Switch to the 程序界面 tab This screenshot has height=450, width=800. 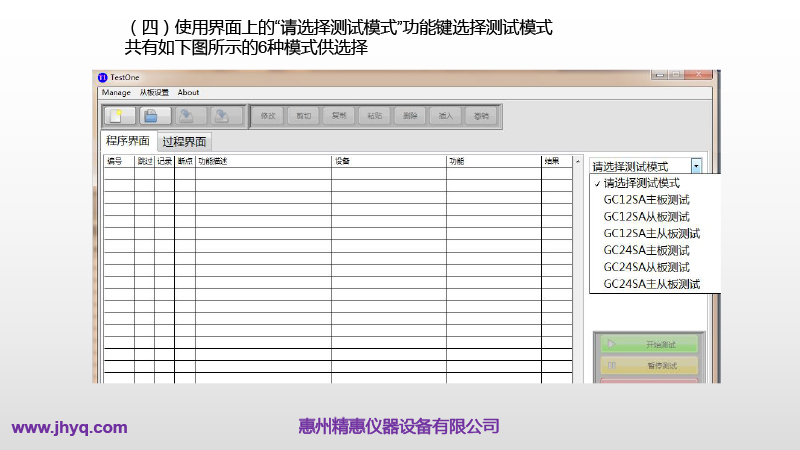point(128,141)
